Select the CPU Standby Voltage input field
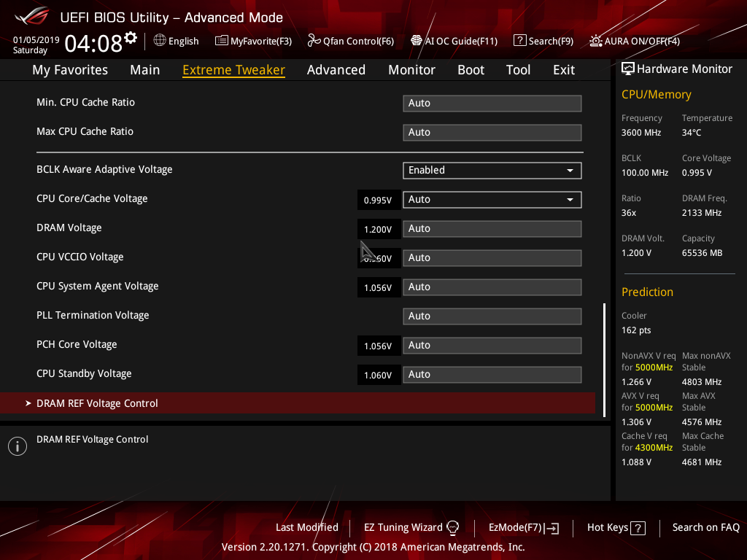Image resolution: width=747 pixels, height=560 pixels. pyautogui.click(x=492, y=374)
